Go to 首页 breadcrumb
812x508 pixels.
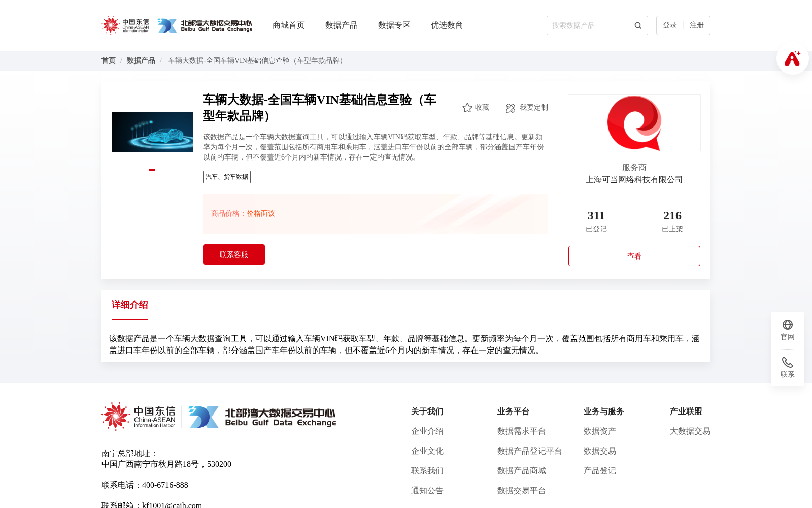click(109, 61)
